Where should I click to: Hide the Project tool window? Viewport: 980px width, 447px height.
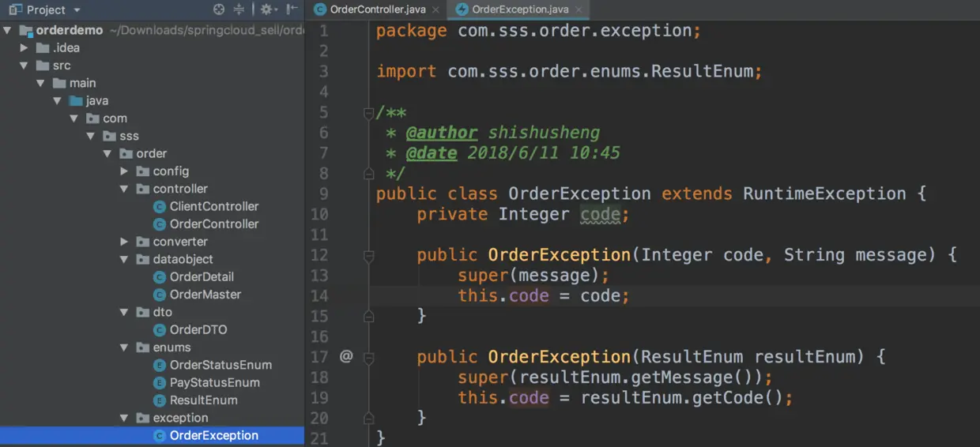(x=292, y=9)
